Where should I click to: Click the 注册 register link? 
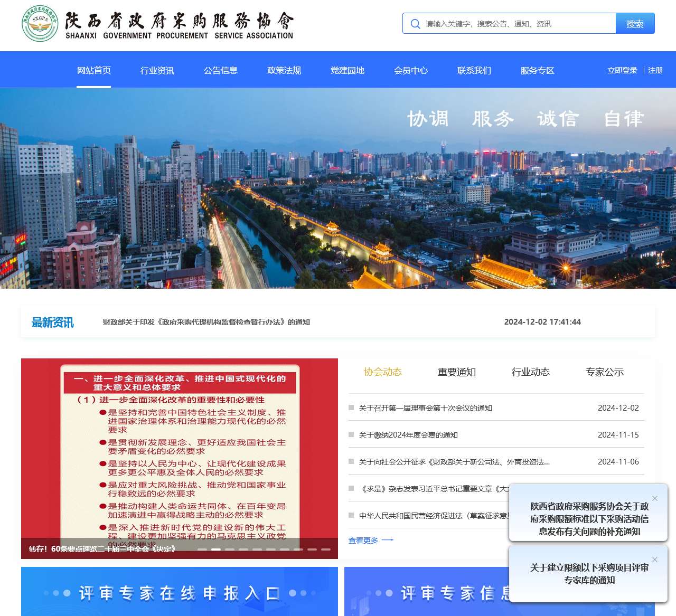[655, 70]
